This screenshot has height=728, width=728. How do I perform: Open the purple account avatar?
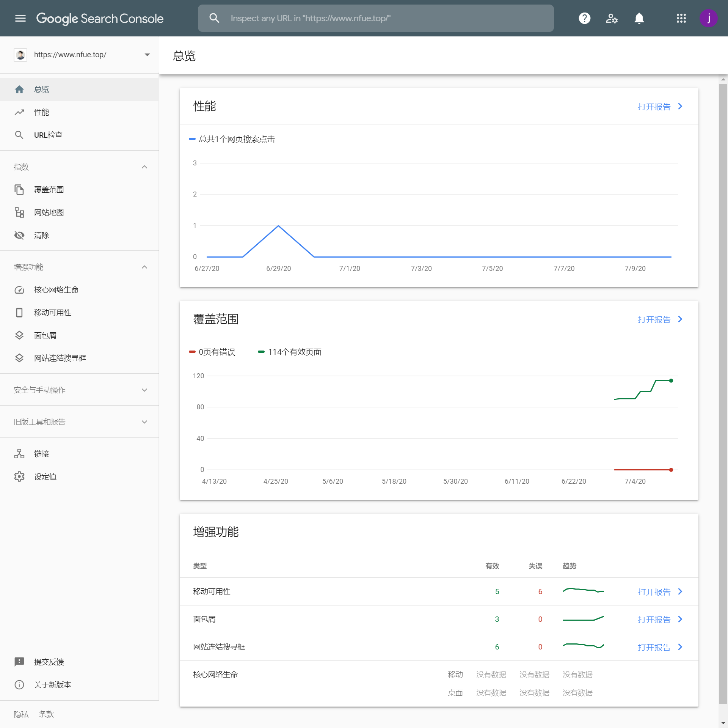(x=708, y=18)
